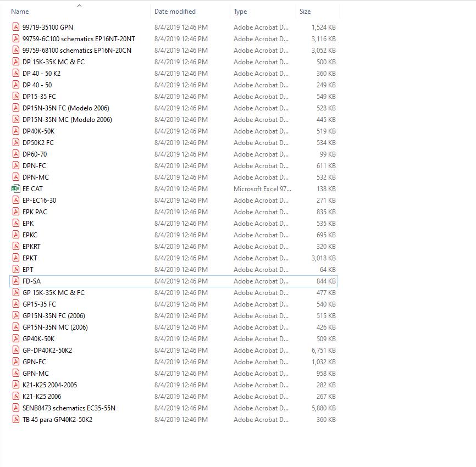The image size is (476, 467).
Task: Sort files by the Name column header
Action: pyautogui.click(x=20, y=12)
